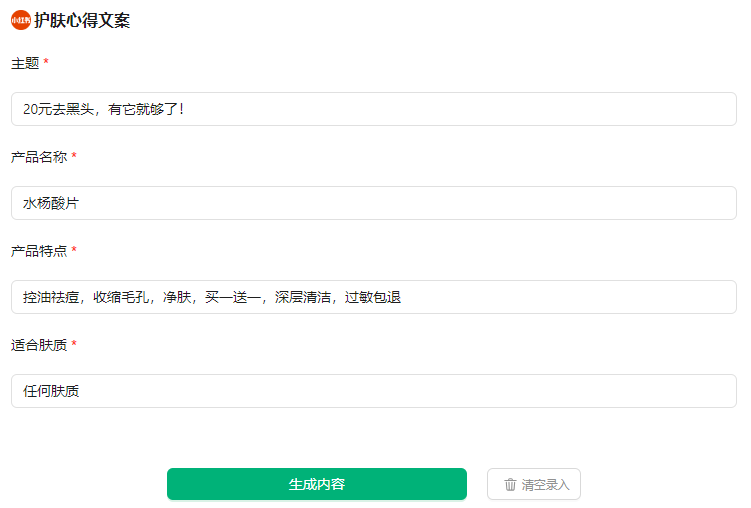751x508 pixels.
Task: Place cursor on 过敏包退 text in features
Action: click(x=373, y=297)
